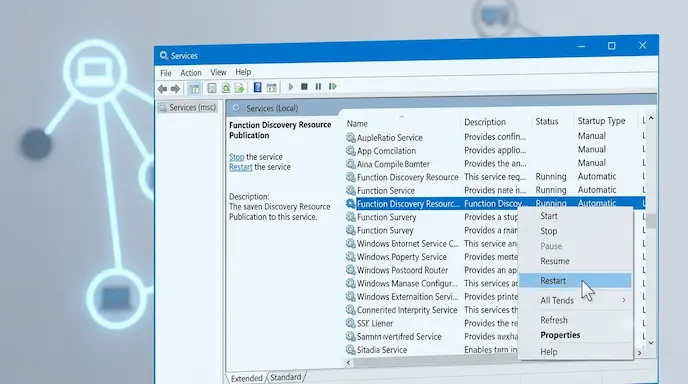Click the horizontal scrollbar left arrow
Image resolution: width=688 pixels, height=384 pixels.
tap(348, 362)
